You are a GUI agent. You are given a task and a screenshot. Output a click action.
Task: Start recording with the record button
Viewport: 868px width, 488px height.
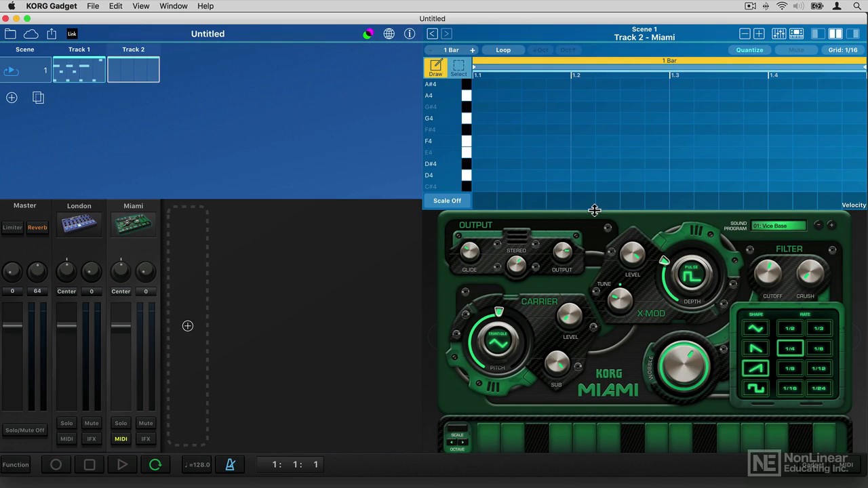click(56, 464)
